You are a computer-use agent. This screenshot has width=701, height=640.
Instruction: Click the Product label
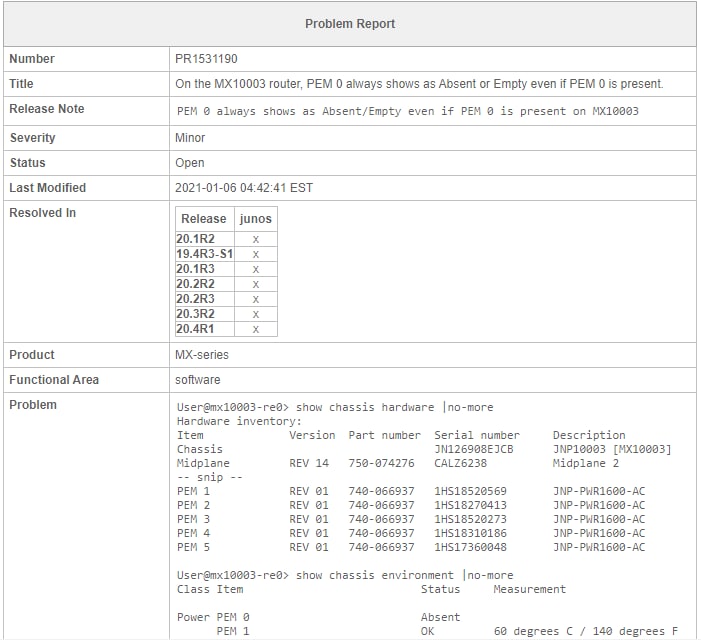[32, 355]
